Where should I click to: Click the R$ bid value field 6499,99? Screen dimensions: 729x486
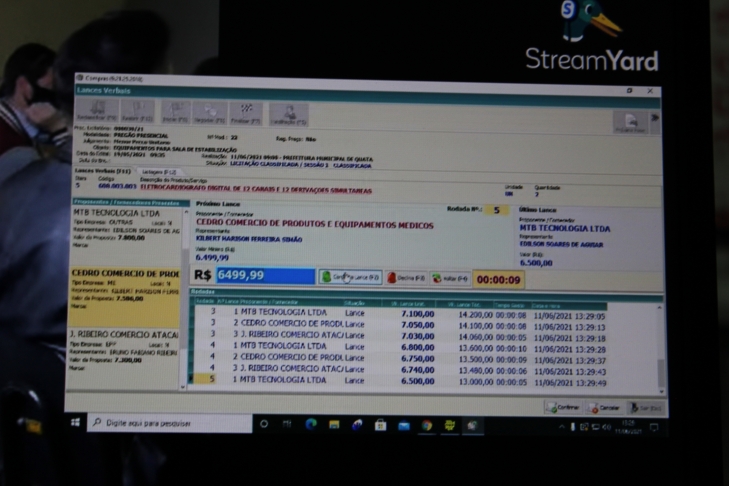265,275
